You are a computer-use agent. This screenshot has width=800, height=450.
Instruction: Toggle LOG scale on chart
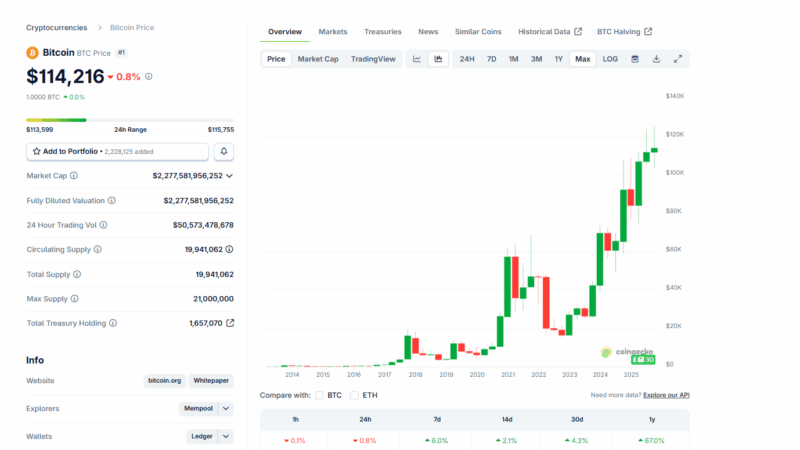click(x=610, y=59)
